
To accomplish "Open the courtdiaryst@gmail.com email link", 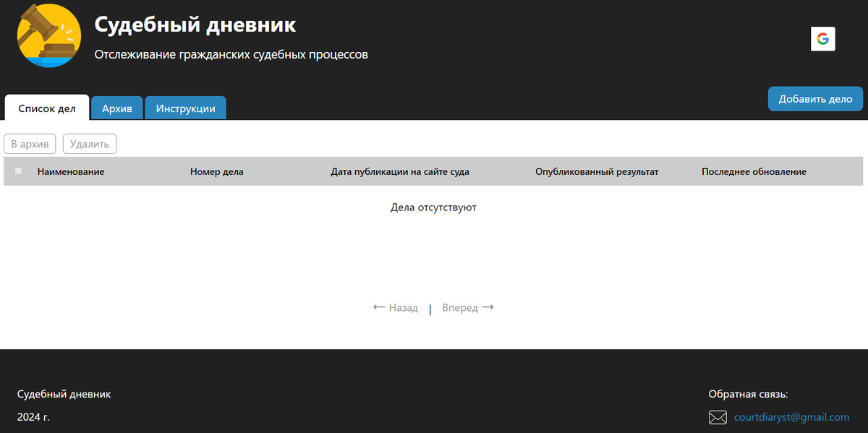I will (x=791, y=417).
